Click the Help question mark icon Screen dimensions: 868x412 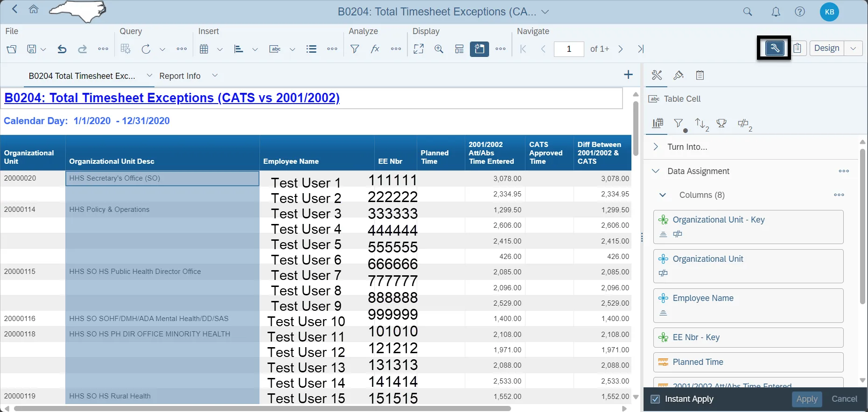pyautogui.click(x=800, y=12)
